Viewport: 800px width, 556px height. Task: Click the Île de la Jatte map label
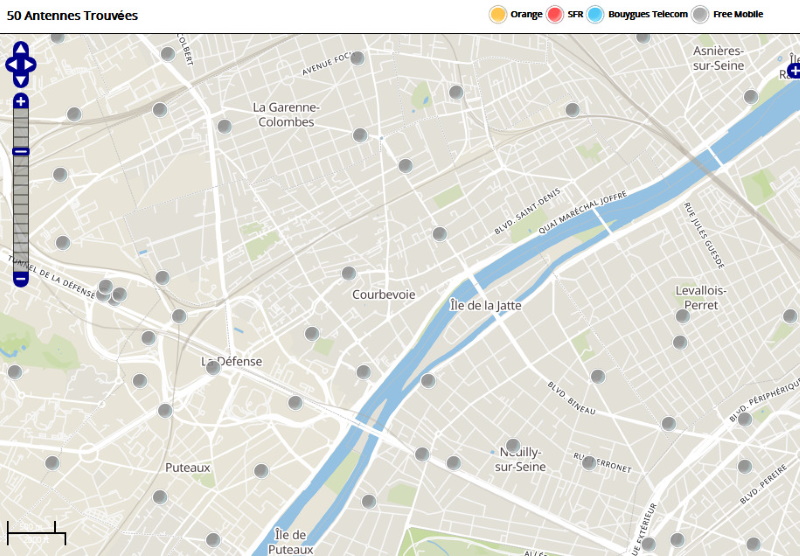(486, 305)
